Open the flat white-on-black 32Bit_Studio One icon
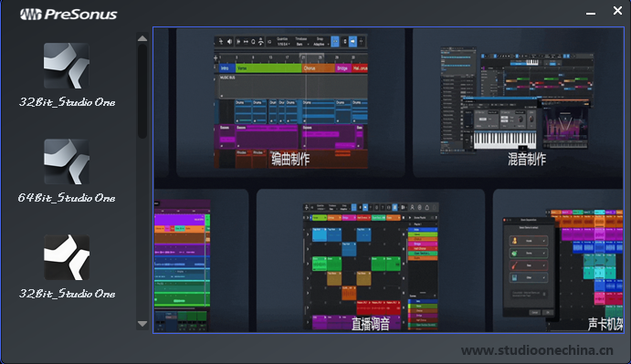Viewport: 631px width, 364px height. point(67,257)
